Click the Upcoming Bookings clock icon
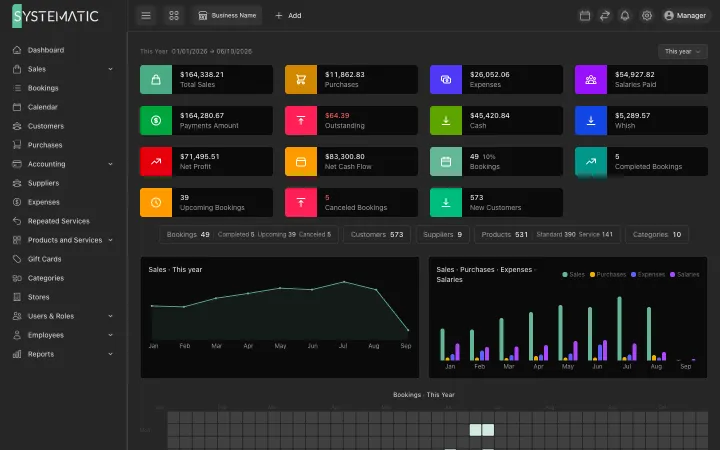The image size is (720, 450). click(156, 202)
